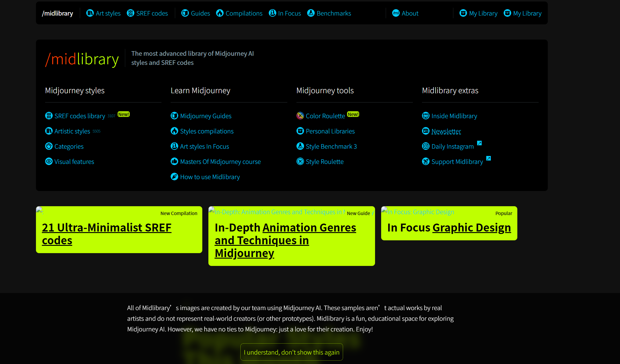Image resolution: width=620 pixels, height=364 pixels.
Task: Open the Style Benchmark 3 link
Action: [331, 147]
